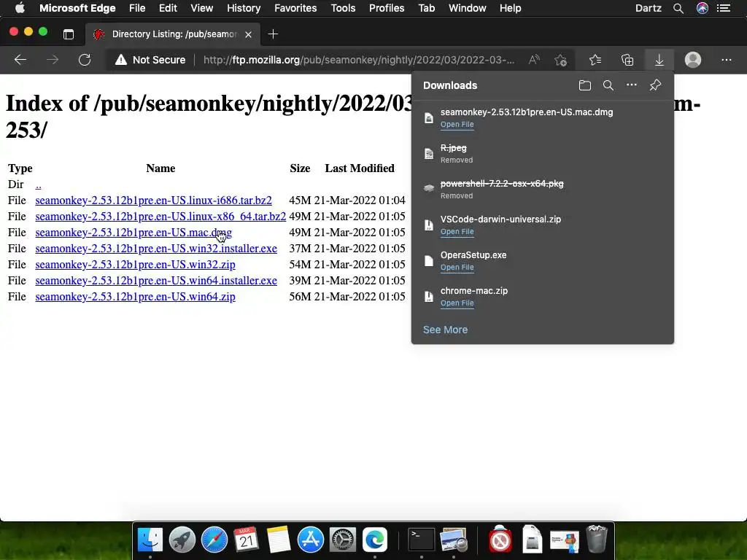Open the Edge profile avatar

693,60
